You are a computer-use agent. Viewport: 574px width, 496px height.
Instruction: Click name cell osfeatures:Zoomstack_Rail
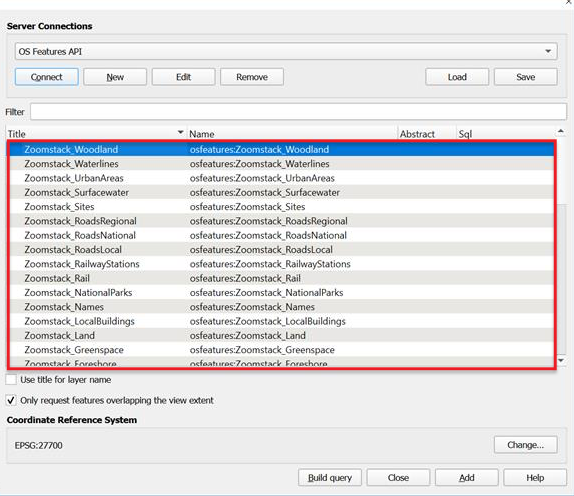pos(245,278)
